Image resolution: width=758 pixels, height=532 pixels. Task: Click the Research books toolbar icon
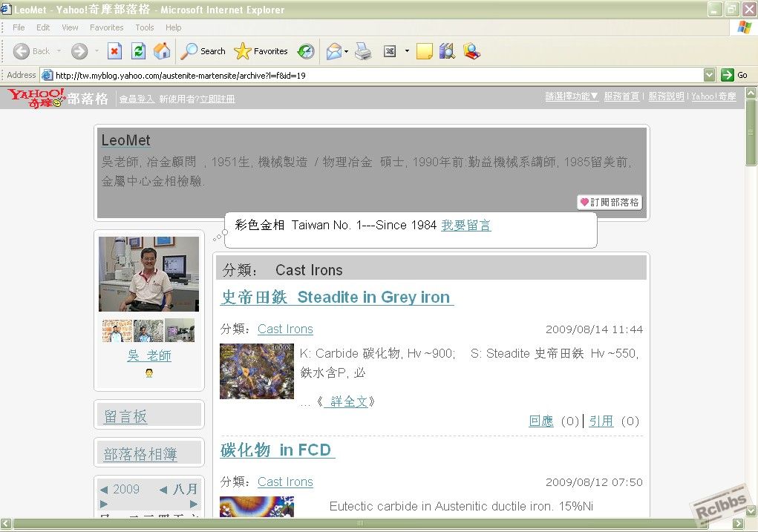pyautogui.click(x=447, y=51)
